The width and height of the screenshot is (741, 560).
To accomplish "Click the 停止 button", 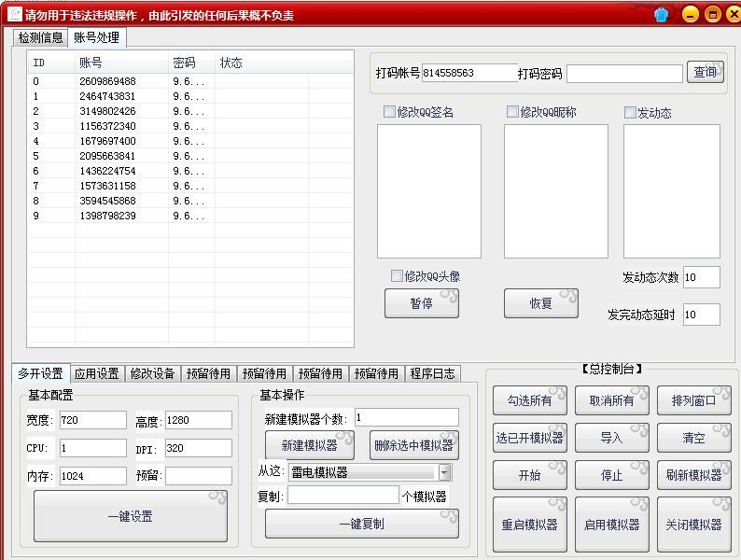I will (x=612, y=475).
